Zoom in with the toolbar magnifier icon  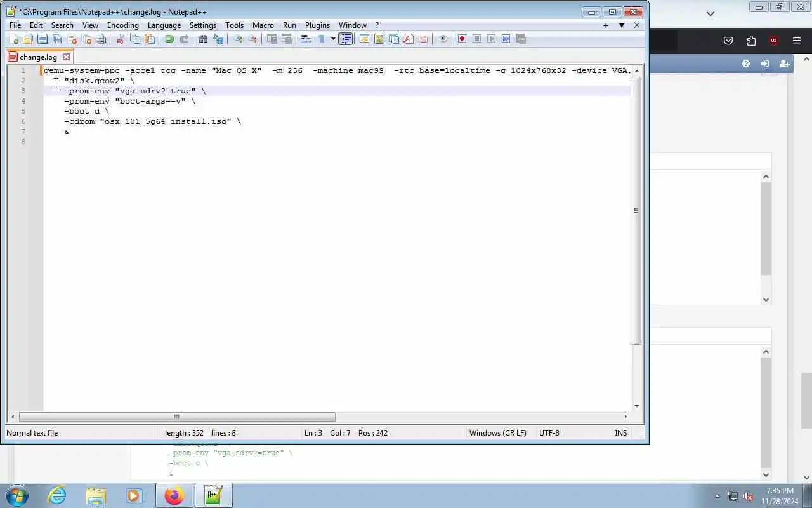(237, 39)
